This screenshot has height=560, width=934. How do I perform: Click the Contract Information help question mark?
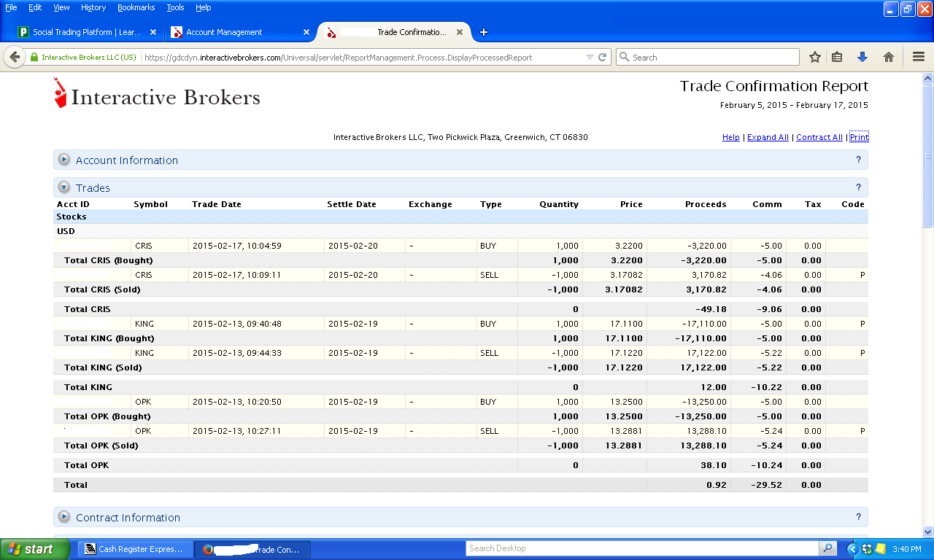858,517
